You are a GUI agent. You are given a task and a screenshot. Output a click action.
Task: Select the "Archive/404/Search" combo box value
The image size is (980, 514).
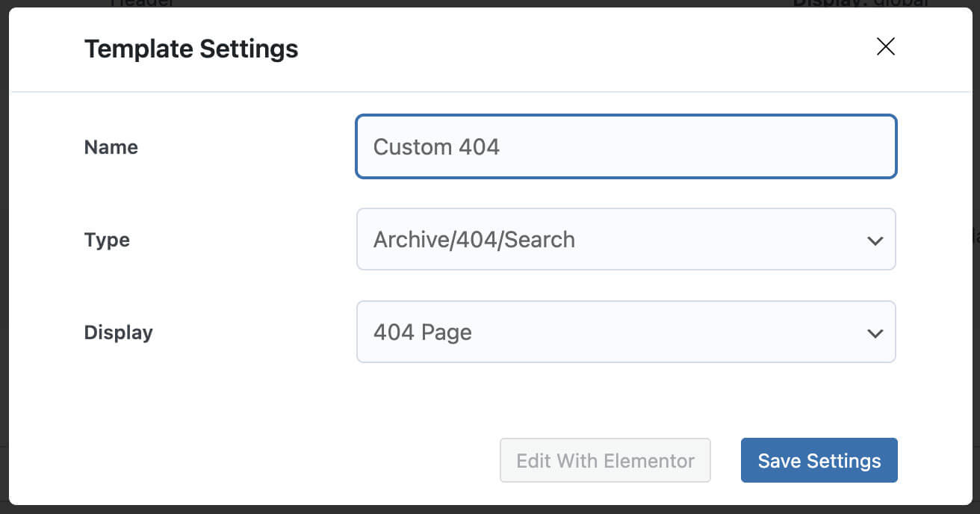(x=474, y=240)
